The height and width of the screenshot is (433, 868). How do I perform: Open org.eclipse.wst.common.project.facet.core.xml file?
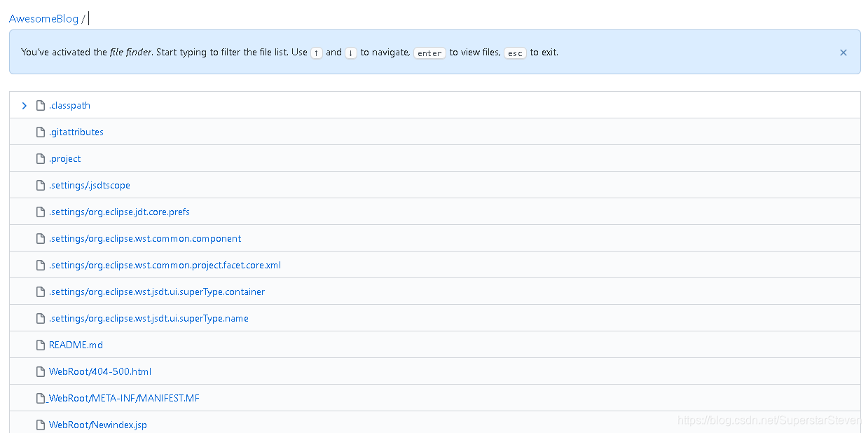point(165,266)
